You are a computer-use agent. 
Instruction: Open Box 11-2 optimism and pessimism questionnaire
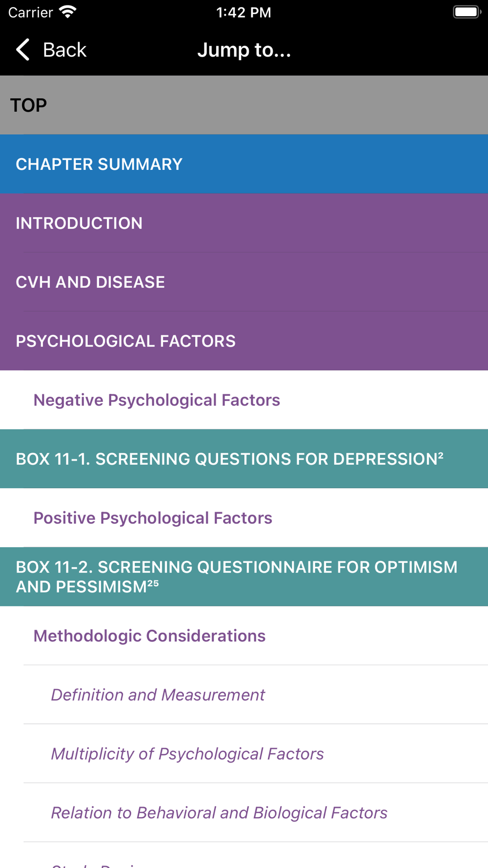[x=244, y=577]
